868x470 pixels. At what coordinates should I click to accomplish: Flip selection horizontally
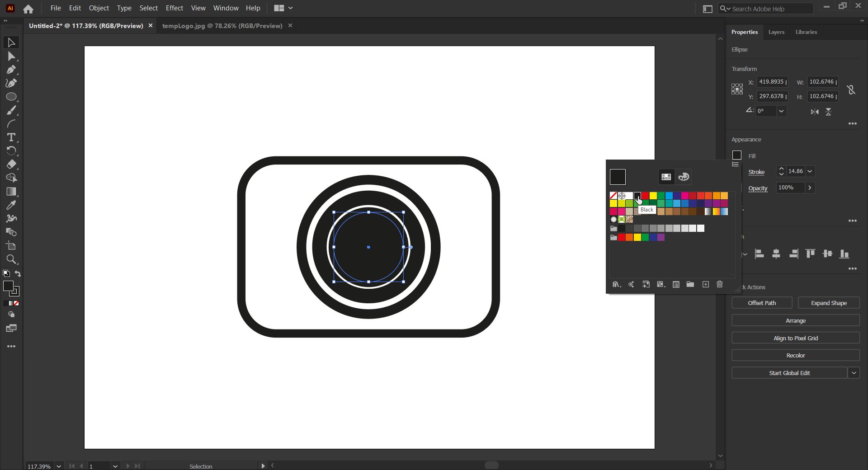(x=815, y=112)
